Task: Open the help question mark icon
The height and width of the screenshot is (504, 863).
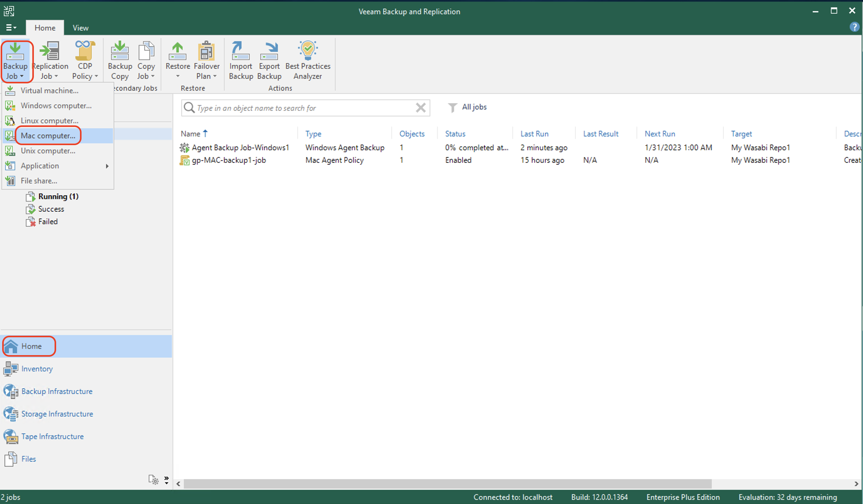Action: pyautogui.click(x=855, y=27)
